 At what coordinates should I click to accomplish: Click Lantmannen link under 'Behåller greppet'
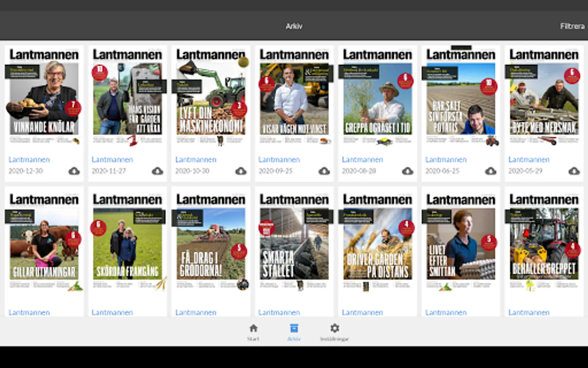coord(529,312)
